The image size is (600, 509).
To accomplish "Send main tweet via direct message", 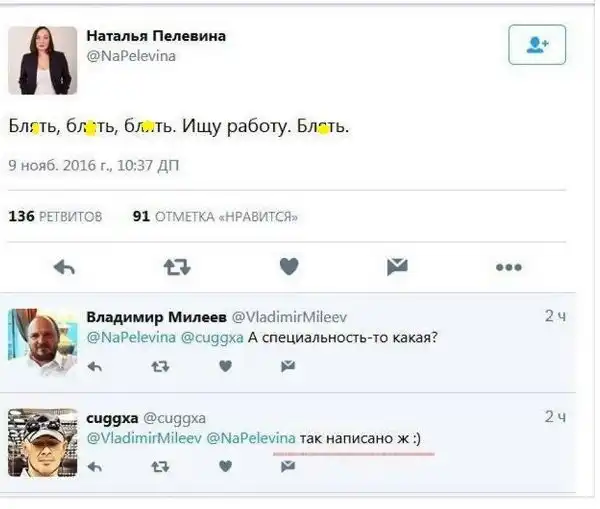I will click(x=397, y=266).
